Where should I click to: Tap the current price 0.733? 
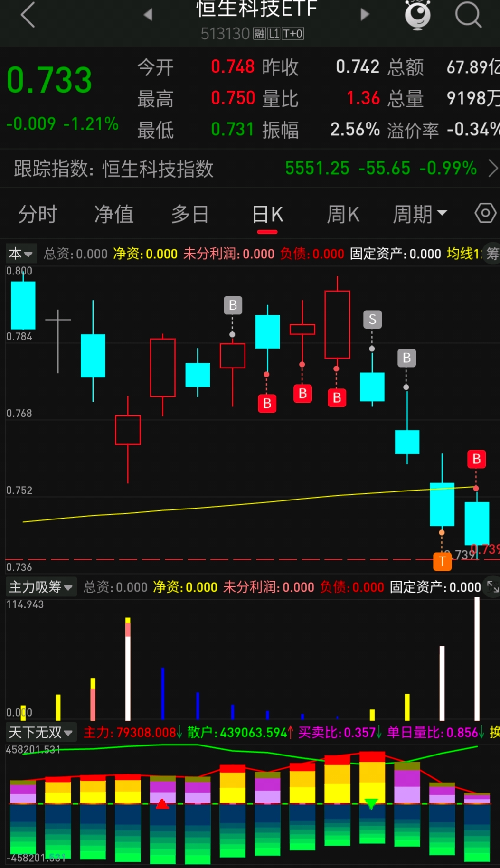[49, 80]
